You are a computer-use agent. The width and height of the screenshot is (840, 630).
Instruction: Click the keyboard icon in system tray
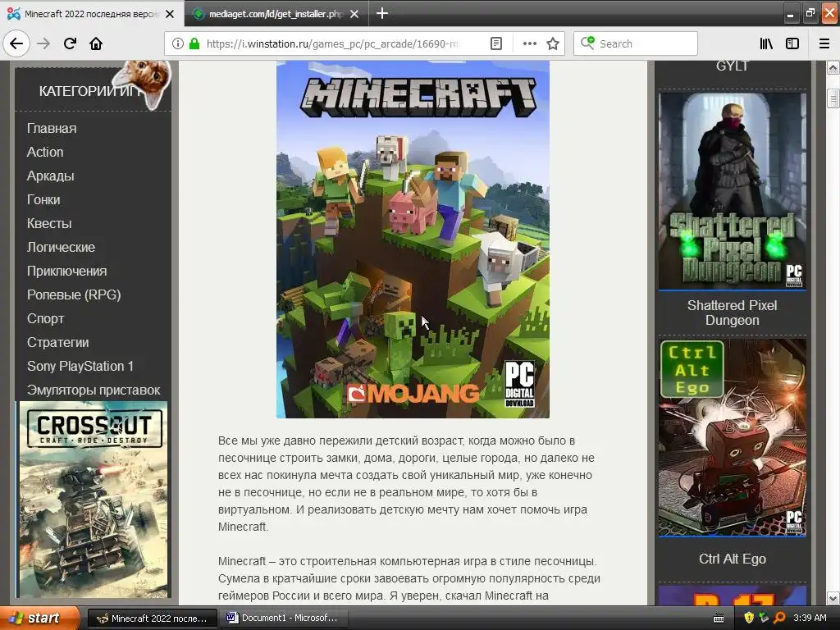click(x=719, y=619)
